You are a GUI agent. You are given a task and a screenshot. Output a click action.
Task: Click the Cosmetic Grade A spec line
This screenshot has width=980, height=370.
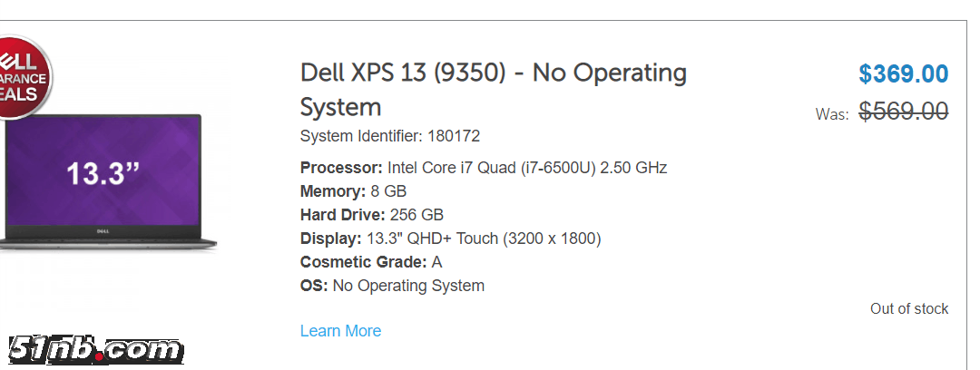click(371, 262)
